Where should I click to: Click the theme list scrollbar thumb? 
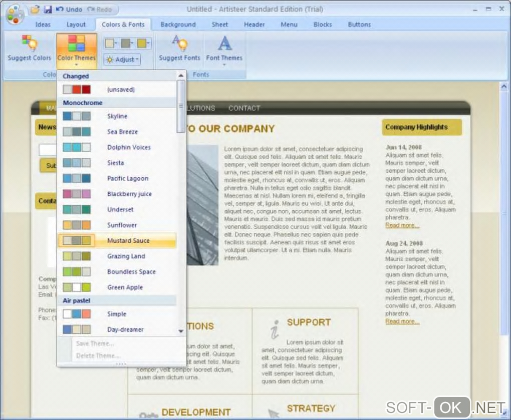pos(181,107)
